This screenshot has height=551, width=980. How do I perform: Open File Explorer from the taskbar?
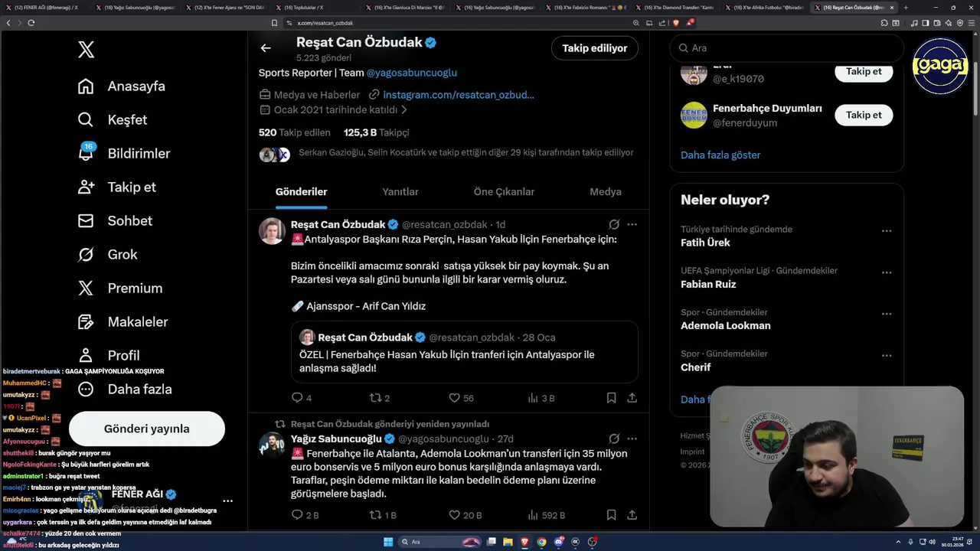point(508,542)
